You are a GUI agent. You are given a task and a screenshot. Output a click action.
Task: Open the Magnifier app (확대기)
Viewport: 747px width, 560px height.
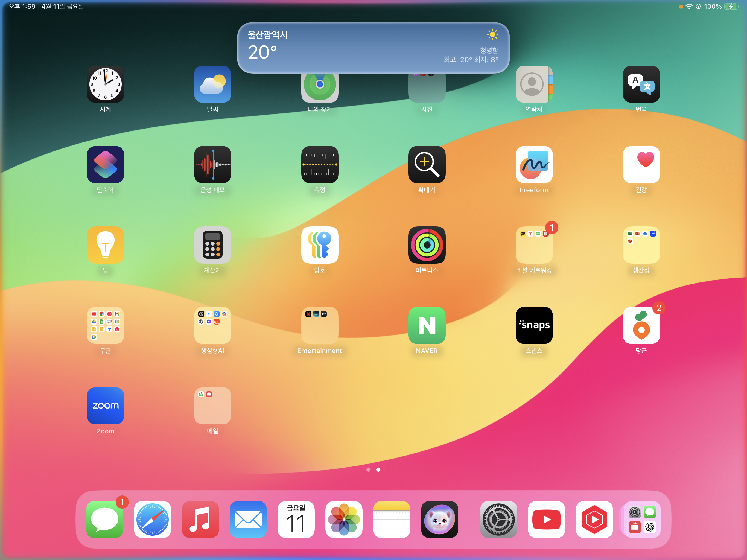(427, 165)
